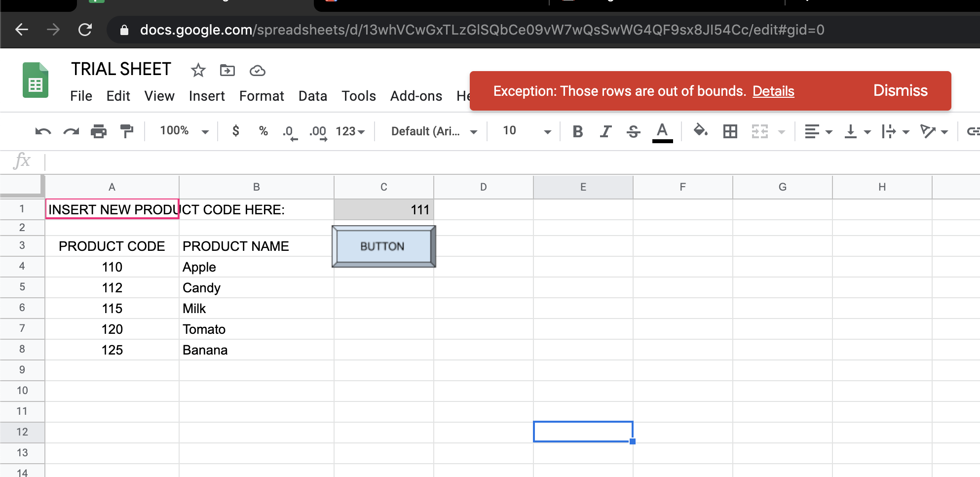The width and height of the screenshot is (980, 477).
Task: Format selection as percent
Action: coord(263,131)
